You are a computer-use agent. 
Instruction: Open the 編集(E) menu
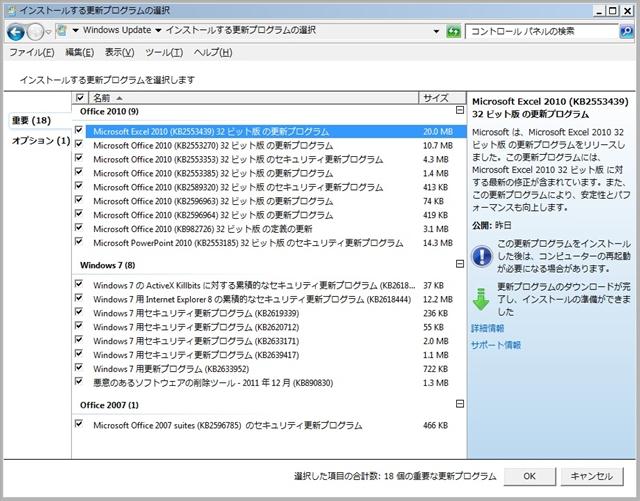click(80, 52)
